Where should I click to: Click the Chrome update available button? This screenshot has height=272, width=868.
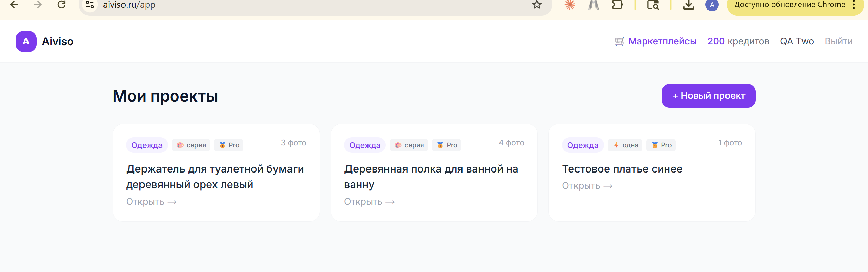[789, 5]
